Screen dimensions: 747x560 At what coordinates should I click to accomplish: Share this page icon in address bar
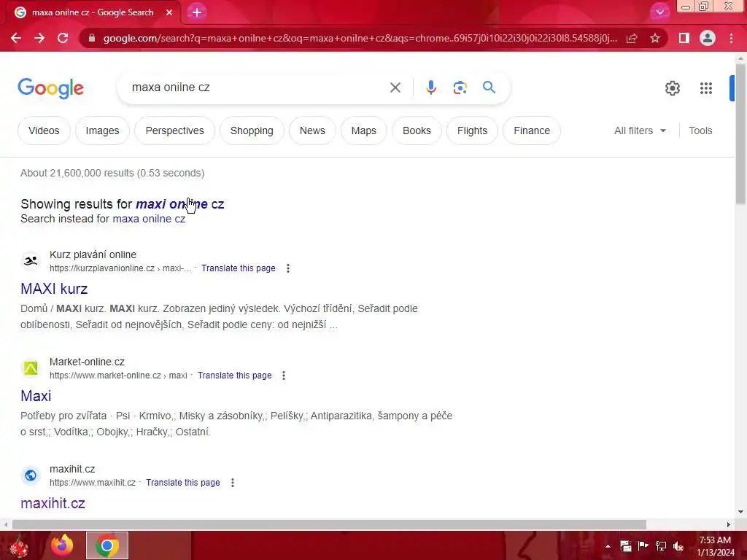632,38
